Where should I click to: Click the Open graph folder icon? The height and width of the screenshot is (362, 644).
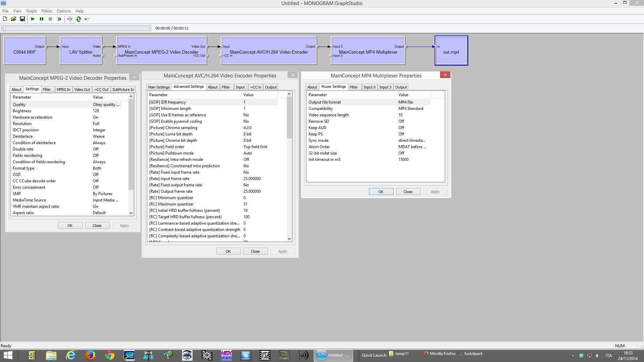[13, 19]
